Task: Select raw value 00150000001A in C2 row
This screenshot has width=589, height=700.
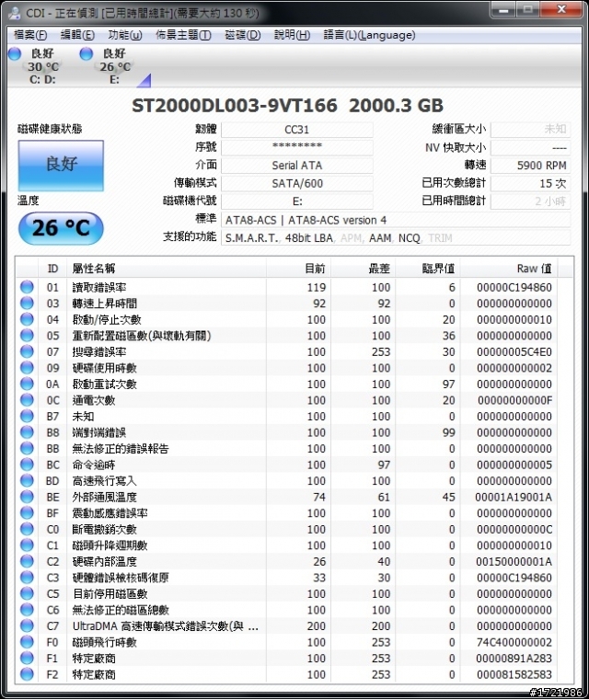Action: 514,562
